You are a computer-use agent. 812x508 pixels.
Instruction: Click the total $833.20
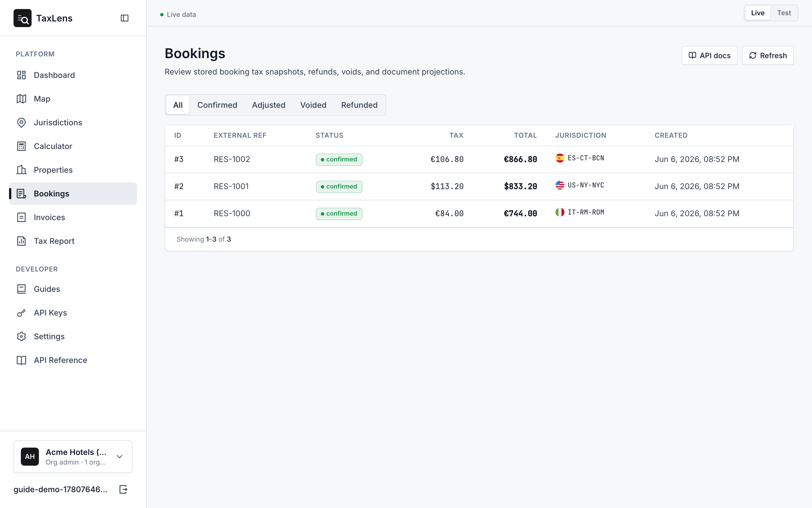point(520,187)
